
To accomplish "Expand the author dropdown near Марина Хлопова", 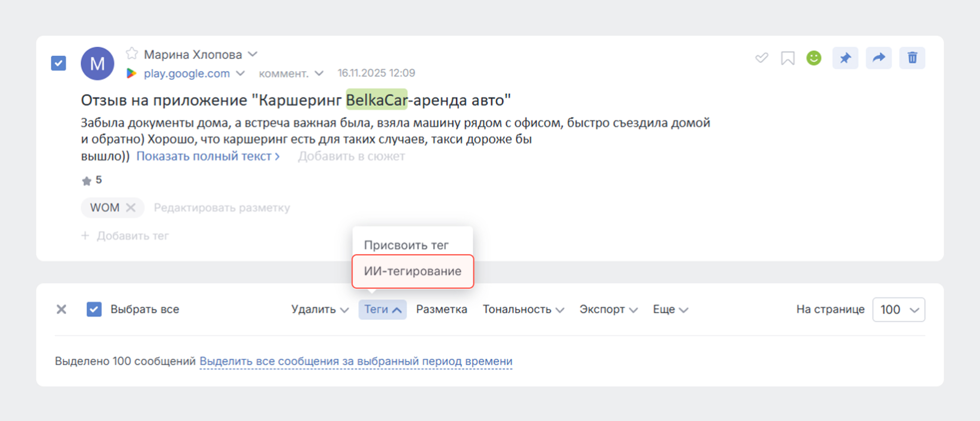I will point(253,54).
